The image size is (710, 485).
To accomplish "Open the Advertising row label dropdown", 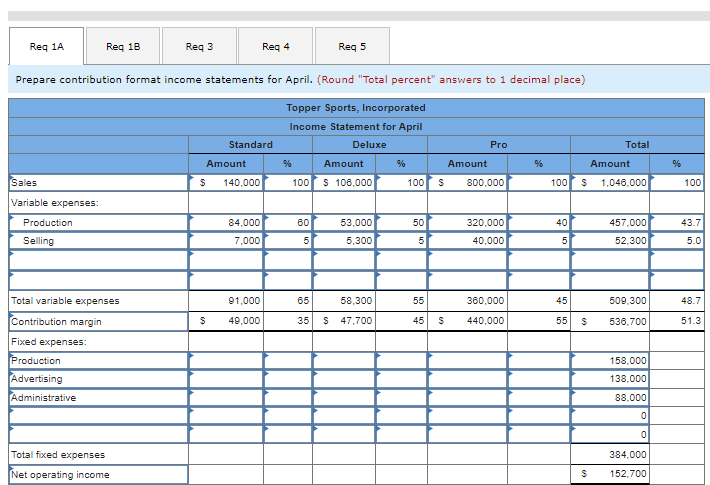I will [98, 379].
